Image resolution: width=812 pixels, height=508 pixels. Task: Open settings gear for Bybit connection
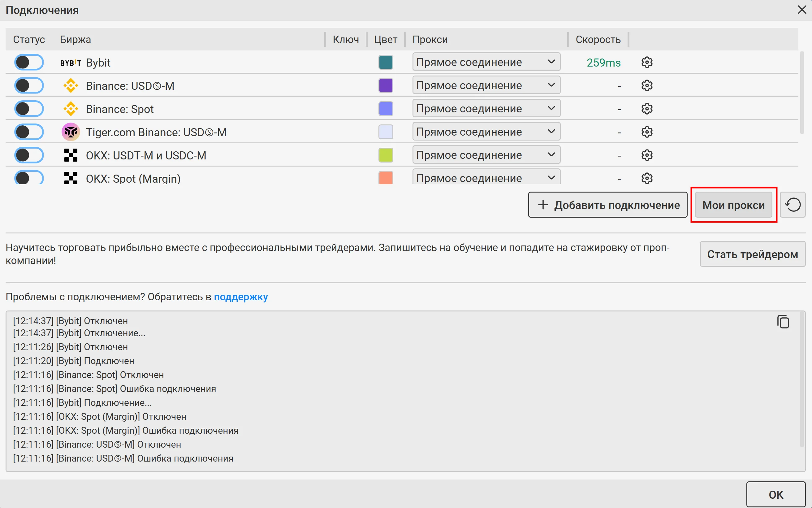point(646,63)
